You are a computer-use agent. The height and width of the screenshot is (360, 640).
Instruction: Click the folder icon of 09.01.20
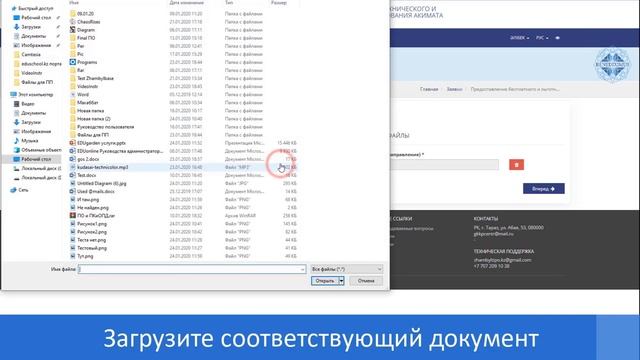(73, 14)
